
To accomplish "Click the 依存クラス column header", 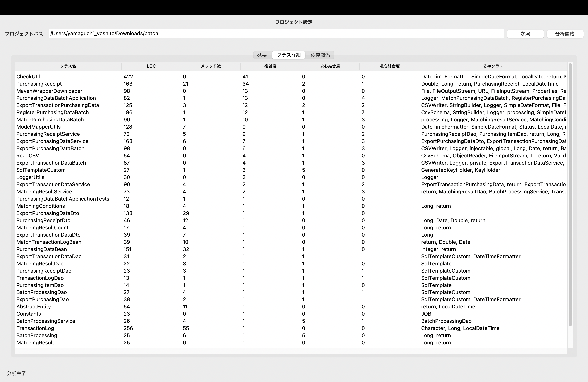I will 493,66.
